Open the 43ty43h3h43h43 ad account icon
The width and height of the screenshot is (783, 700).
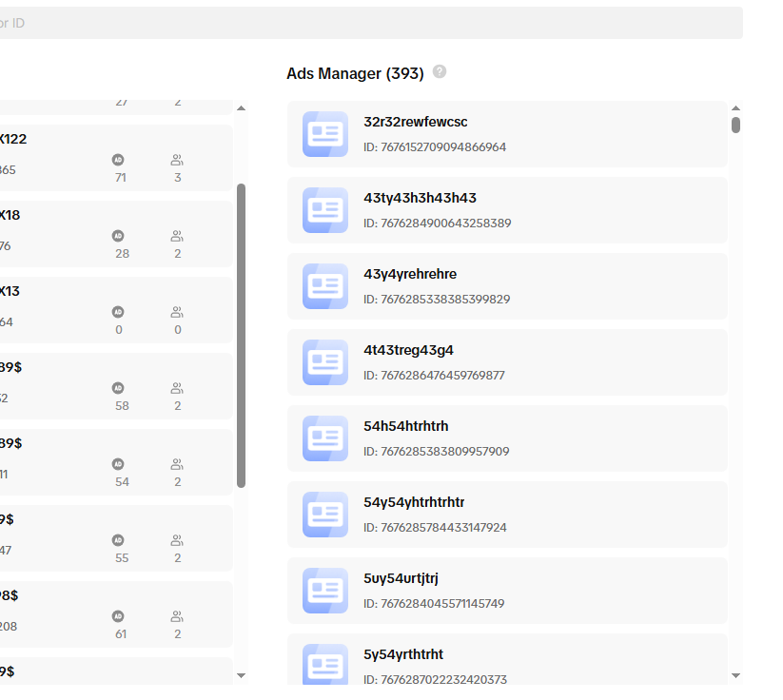pyautogui.click(x=325, y=210)
